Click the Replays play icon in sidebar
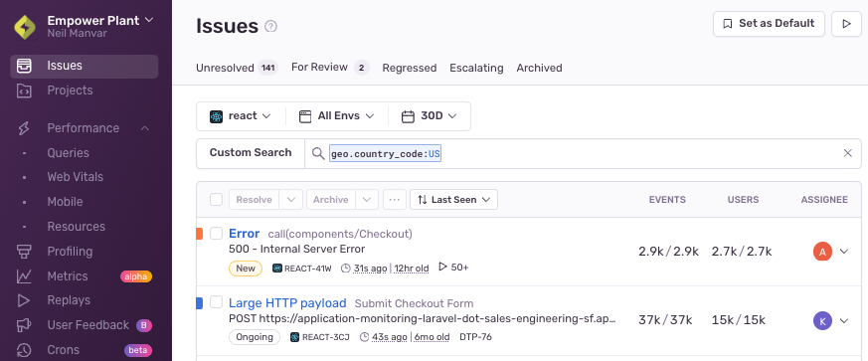This screenshot has width=868, height=361. coord(24,300)
